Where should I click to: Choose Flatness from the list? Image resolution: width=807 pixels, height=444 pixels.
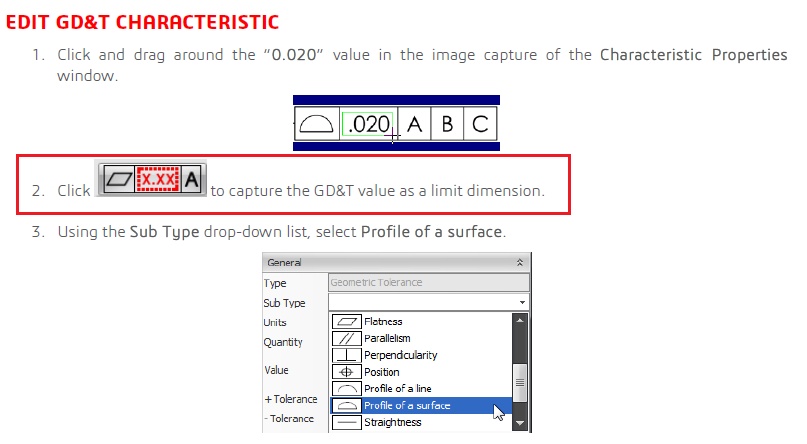coord(383,322)
